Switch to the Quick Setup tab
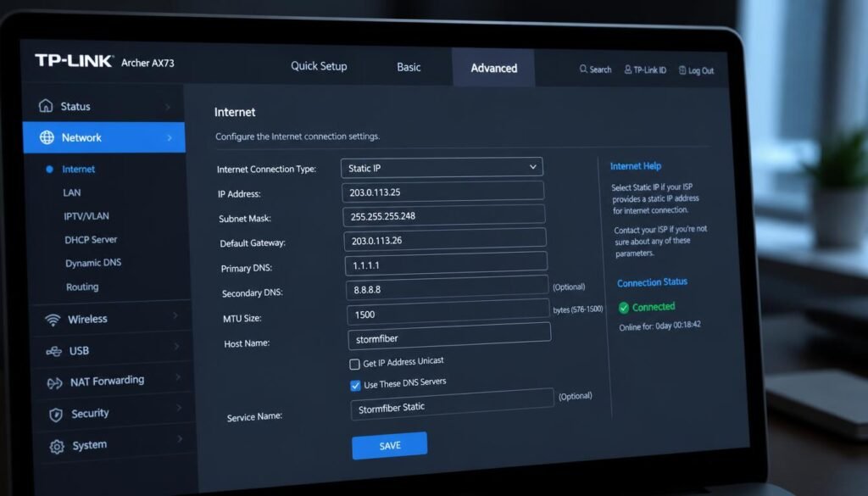Viewport: 868px width, 496px height. 319,66
